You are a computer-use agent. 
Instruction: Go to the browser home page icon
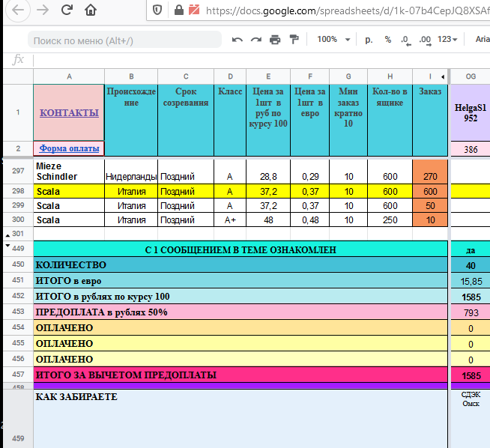tap(91, 10)
